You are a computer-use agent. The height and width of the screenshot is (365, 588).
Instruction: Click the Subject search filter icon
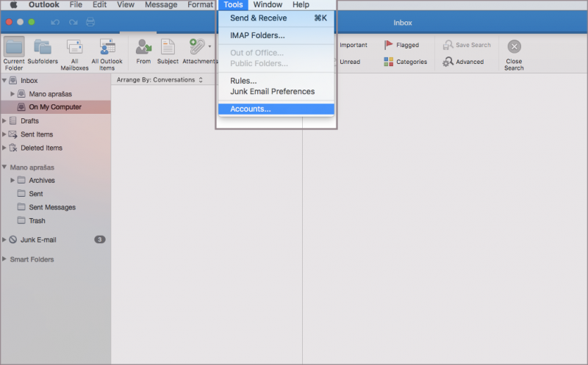click(168, 48)
